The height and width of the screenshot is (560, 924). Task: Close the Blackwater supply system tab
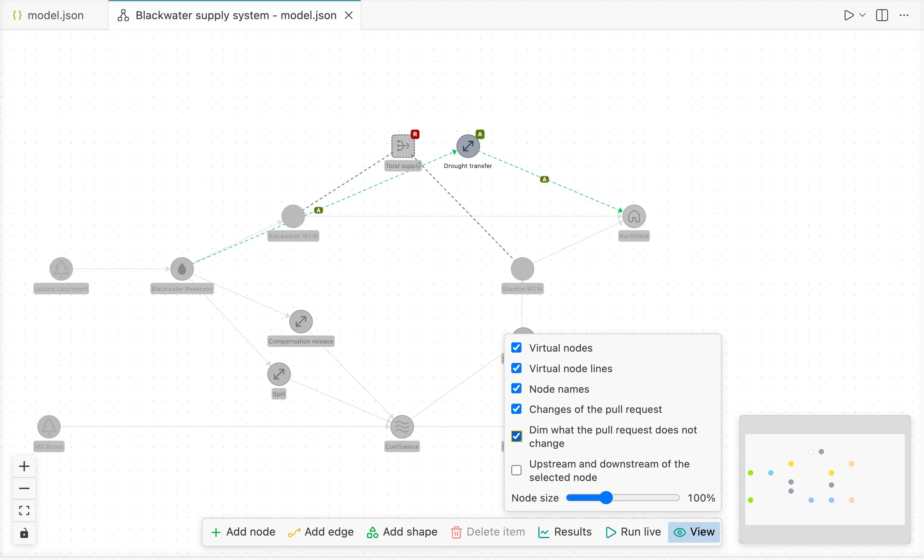click(349, 15)
